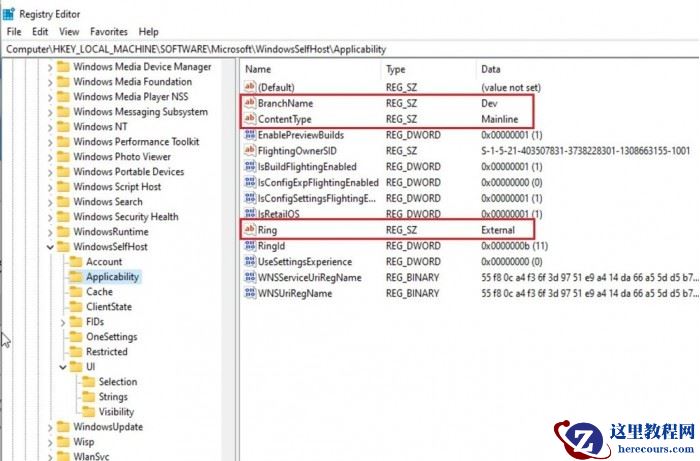The image size is (700, 461).
Task: Click the EnablePreviewBuilds DWORD value icon
Action: 250,135
